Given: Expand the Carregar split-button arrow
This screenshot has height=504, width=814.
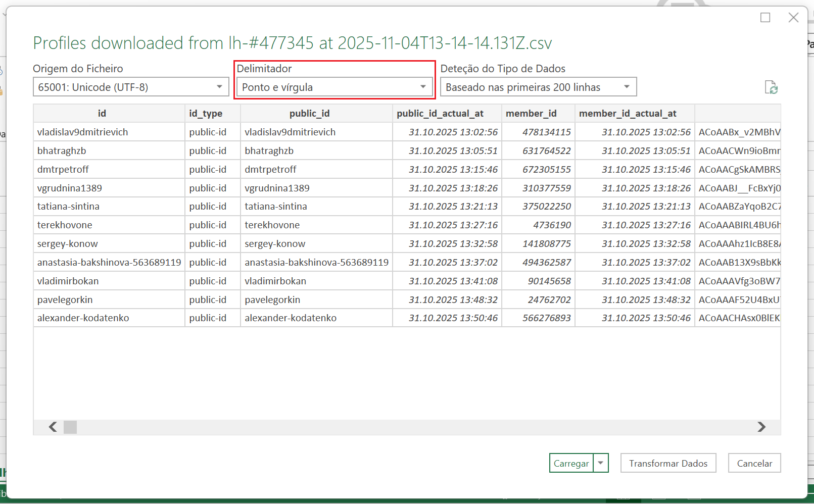Looking at the screenshot, I should click(x=601, y=463).
